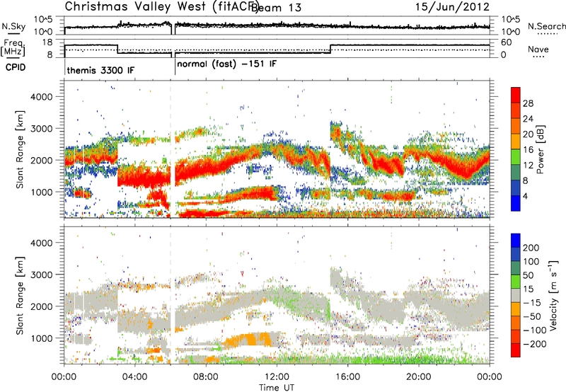Click the 'Freq. [MHz]' axis label
The image size is (566, 392).
pos(13,47)
